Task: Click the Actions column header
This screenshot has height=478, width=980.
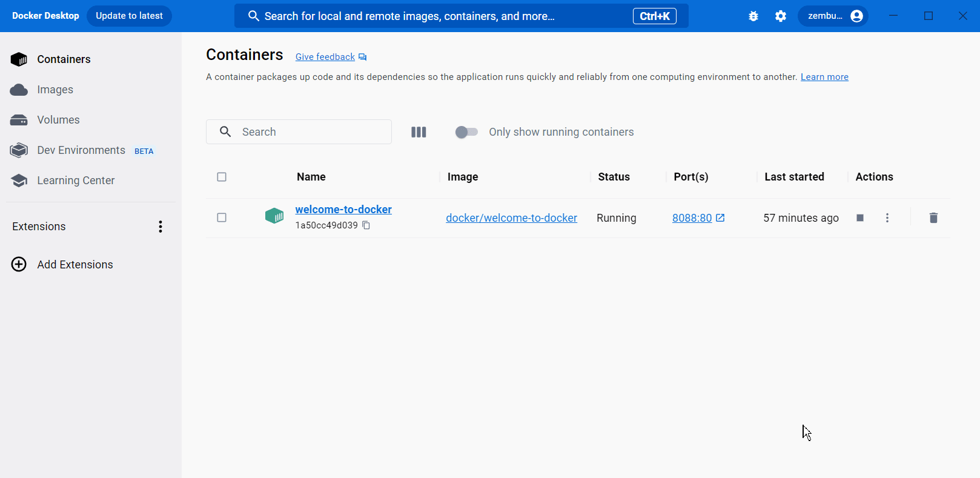Action: click(x=874, y=177)
